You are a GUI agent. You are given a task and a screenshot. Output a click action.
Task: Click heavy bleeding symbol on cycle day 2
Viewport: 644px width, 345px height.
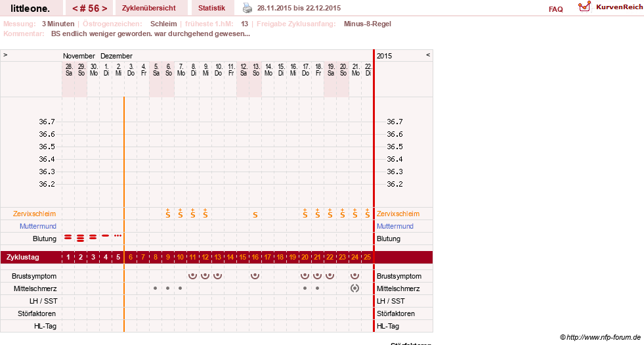81,238
